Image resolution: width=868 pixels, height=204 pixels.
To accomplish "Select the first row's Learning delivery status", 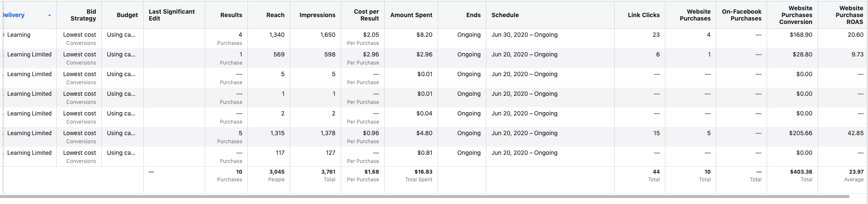I will coord(19,35).
